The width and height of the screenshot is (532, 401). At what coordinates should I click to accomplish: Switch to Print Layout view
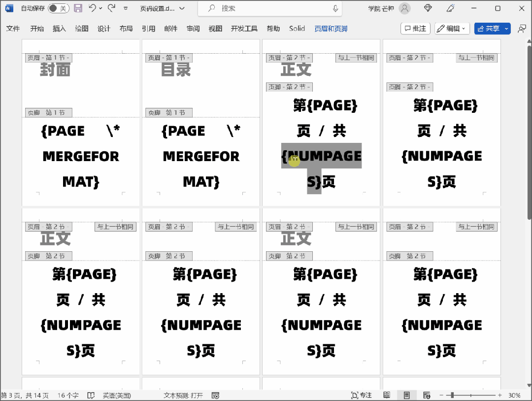pos(406,395)
